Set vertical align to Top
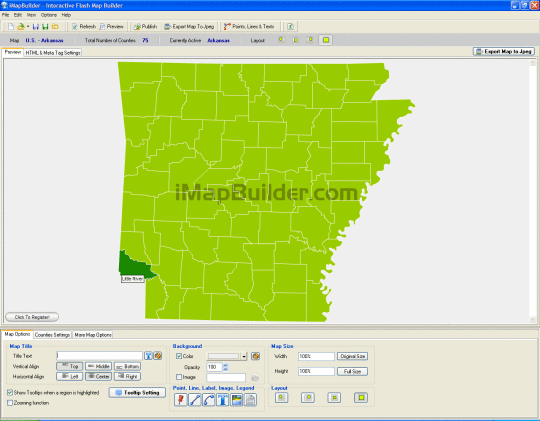The image size is (540, 421). [x=70, y=366]
